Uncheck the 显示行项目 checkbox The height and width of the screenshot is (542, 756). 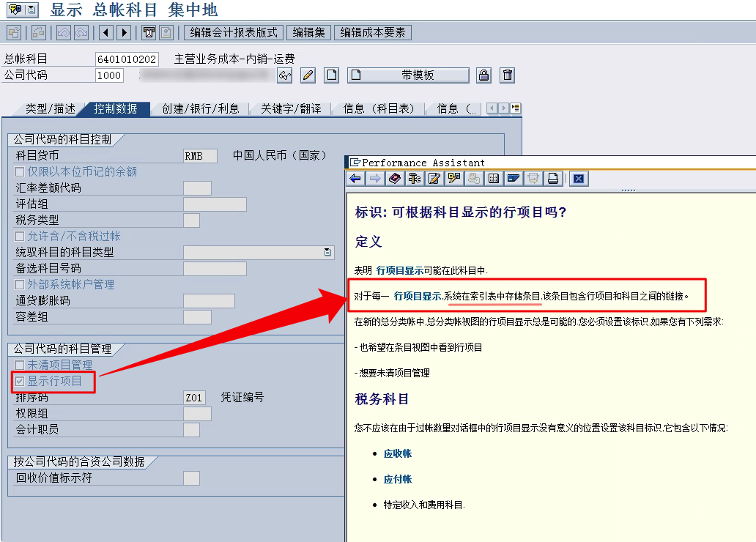(x=18, y=380)
